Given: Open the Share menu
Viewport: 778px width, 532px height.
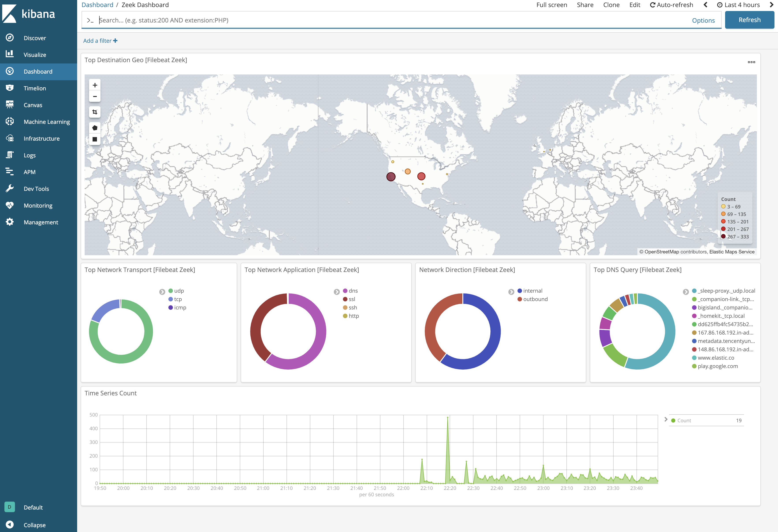Looking at the screenshot, I should 585,5.
